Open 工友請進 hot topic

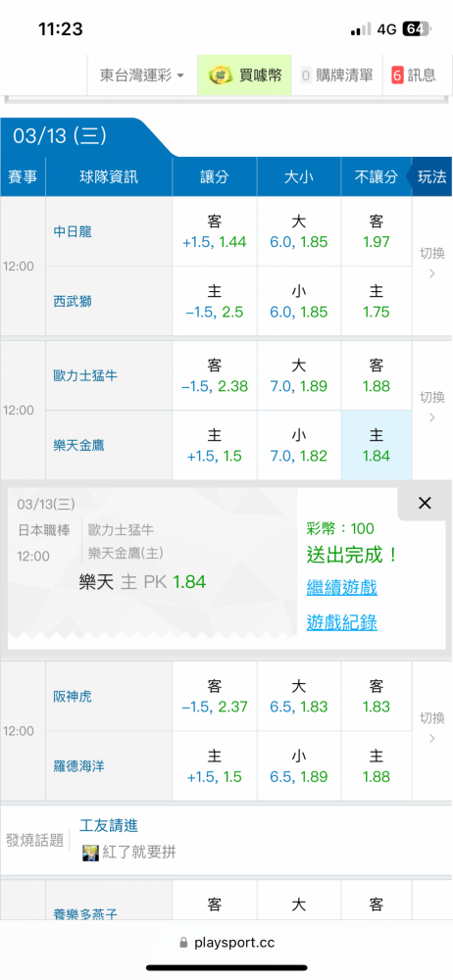(109, 825)
